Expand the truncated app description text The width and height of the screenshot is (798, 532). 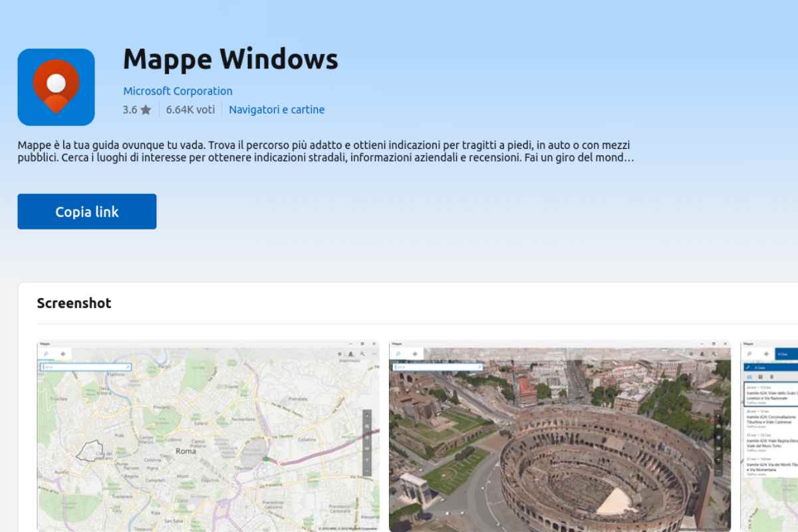tap(628, 158)
